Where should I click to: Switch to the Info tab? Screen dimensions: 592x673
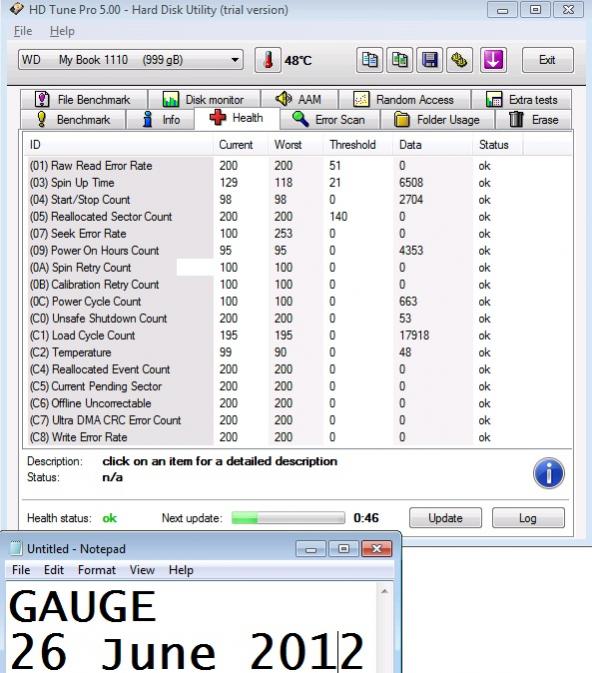click(x=161, y=119)
